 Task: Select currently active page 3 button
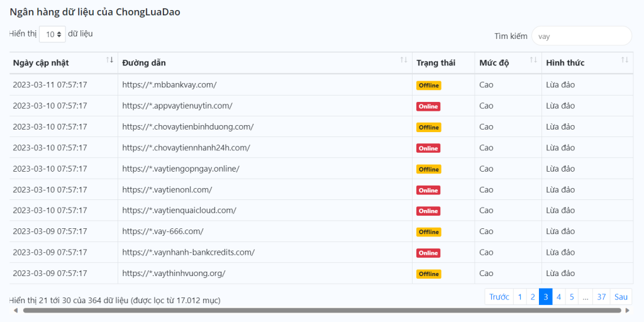(x=545, y=297)
